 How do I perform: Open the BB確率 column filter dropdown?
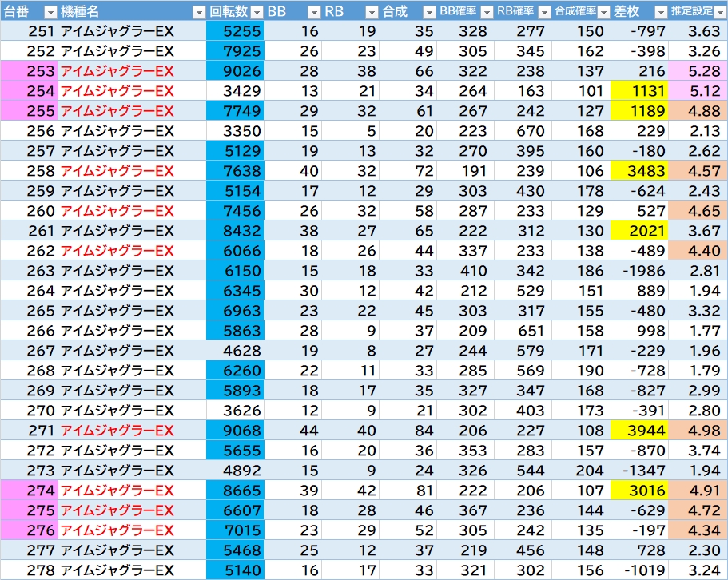pyautogui.click(x=487, y=13)
